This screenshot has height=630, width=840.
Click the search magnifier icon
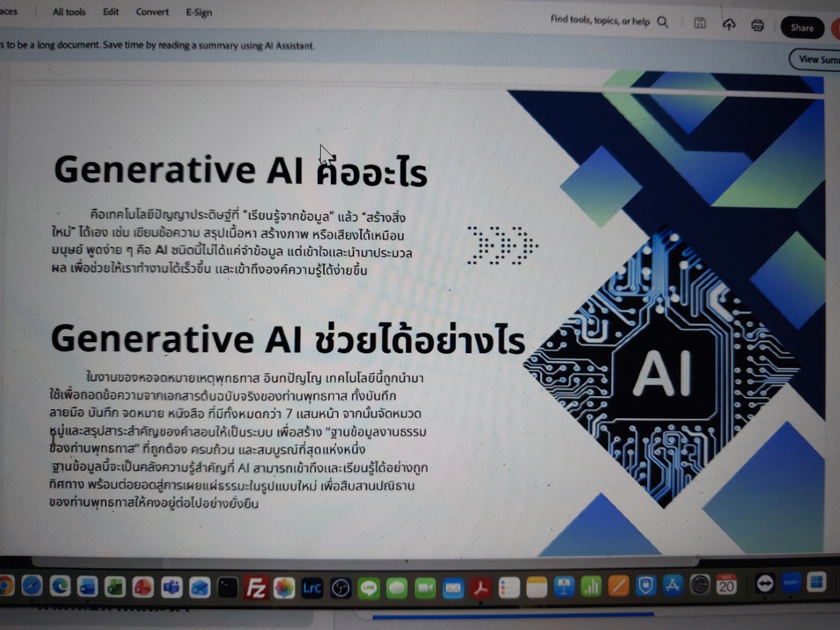(x=662, y=22)
